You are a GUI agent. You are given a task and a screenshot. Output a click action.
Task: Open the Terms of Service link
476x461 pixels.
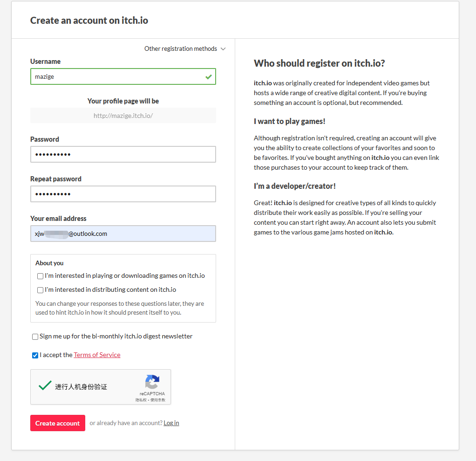(97, 355)
